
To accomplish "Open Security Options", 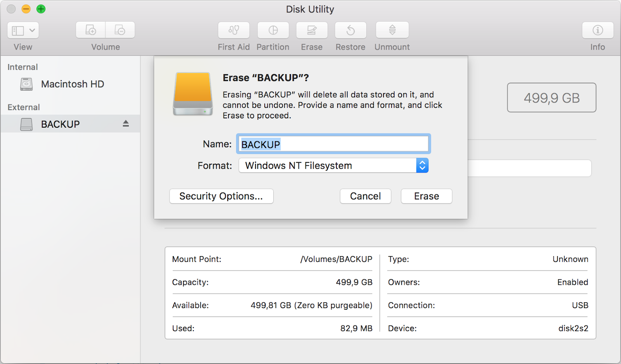I will coord(221,196).
